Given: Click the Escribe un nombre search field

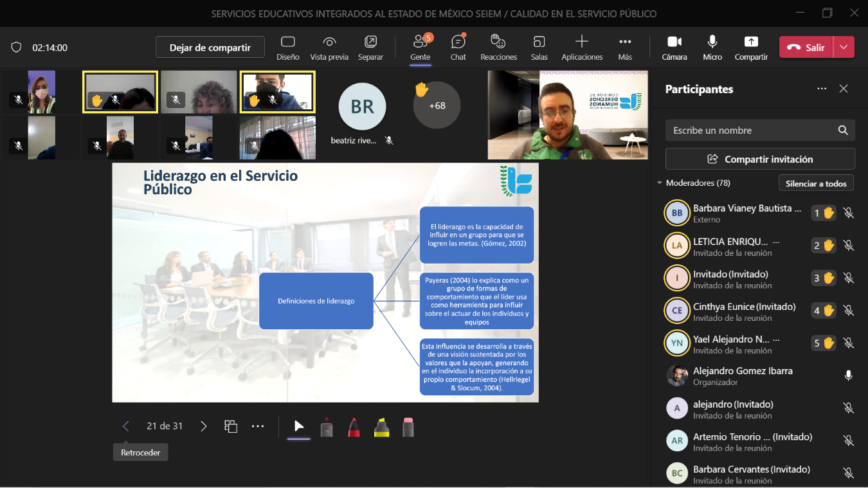Looking at the screenshot, I should click(x=752, y=131).
